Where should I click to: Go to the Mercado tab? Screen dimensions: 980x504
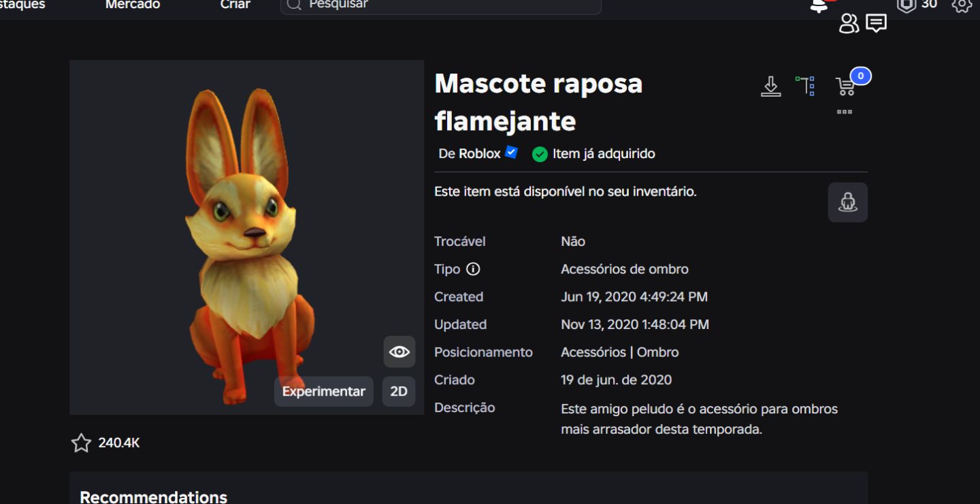pyautogui.click(x=133, y=5)
